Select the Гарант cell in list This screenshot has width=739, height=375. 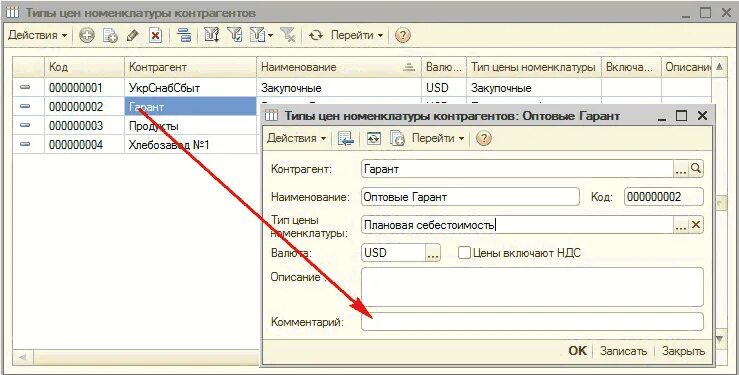tap(190, 106)
